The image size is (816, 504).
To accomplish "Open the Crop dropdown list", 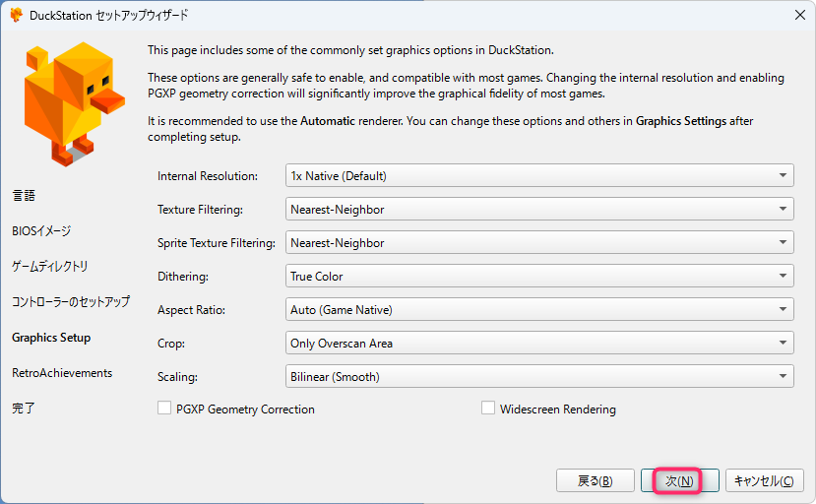I will 538,344.
